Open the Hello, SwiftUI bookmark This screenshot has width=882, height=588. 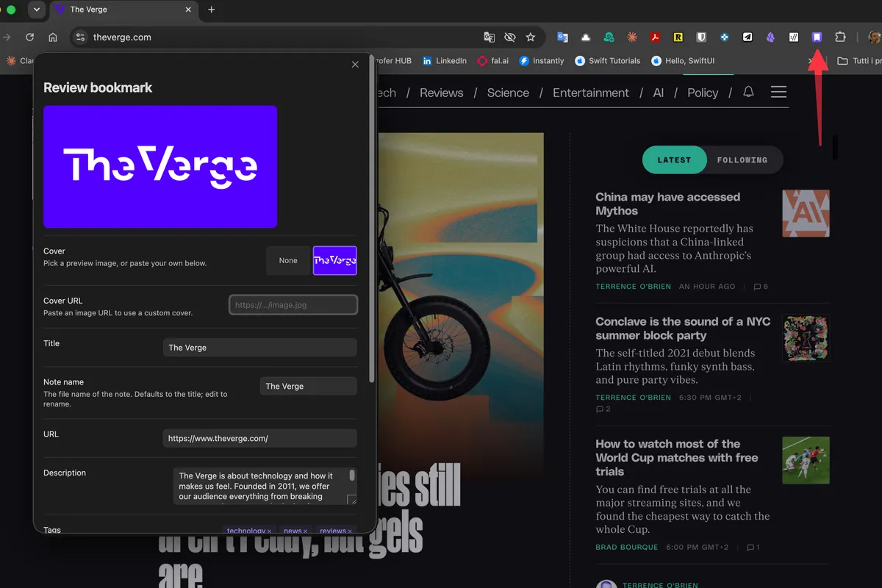click(683, 61)
